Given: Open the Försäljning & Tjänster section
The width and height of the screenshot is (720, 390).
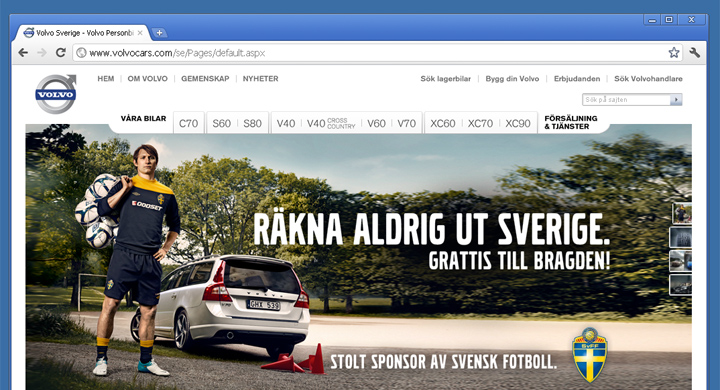Looking at the screenshot, I should (571, 122).
